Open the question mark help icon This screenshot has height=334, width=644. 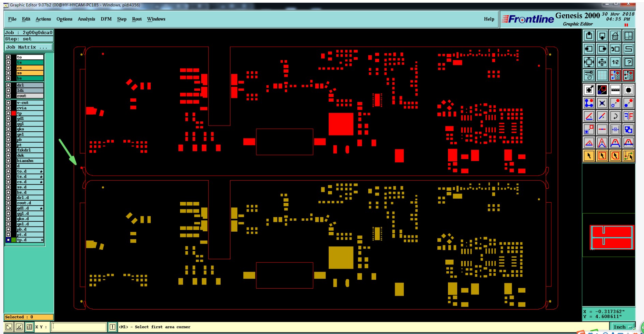click(x=628, y=62)
